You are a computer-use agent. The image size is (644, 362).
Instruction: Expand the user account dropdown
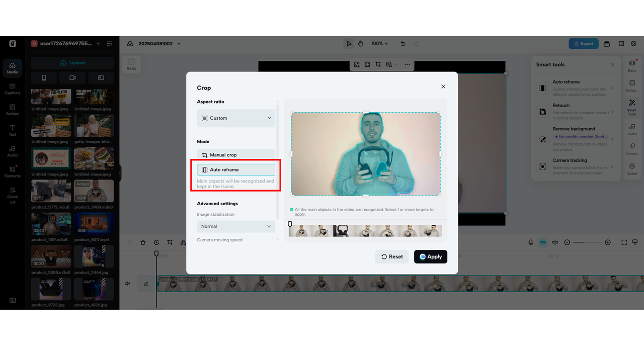click(x=98, y=44)
